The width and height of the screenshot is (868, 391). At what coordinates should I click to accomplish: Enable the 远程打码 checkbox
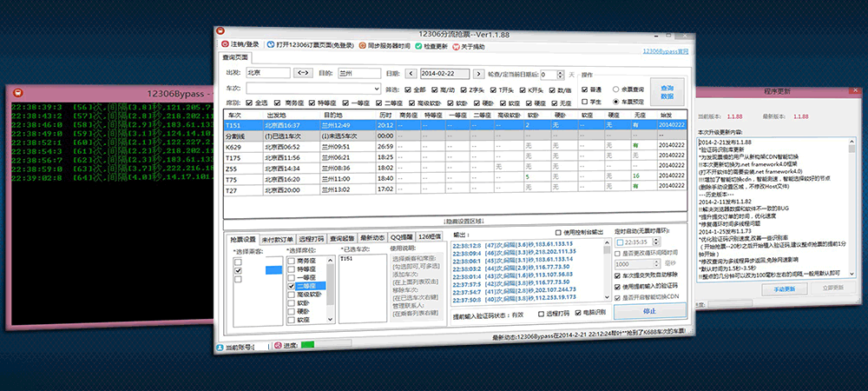point(542,311)
